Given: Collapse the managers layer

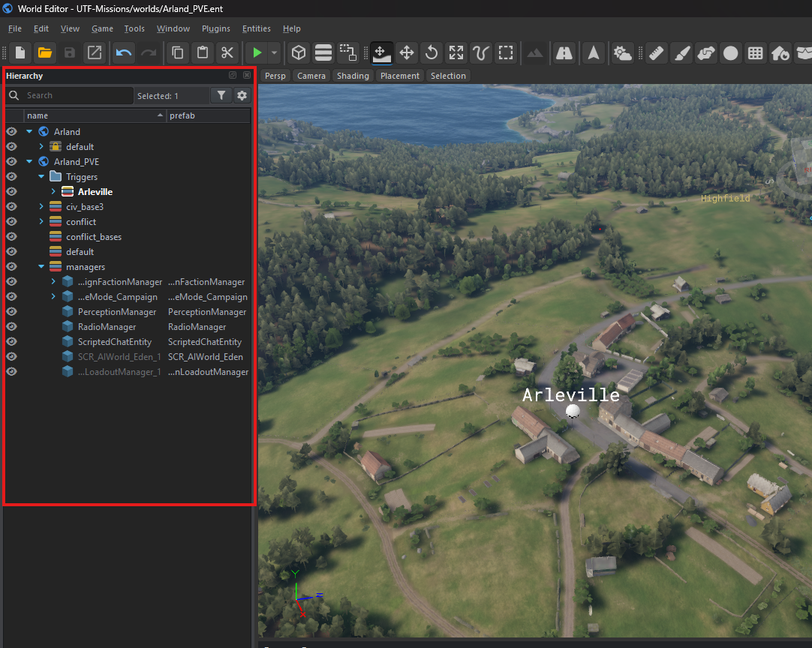Looking at the screenshot, I should [41, 267].
